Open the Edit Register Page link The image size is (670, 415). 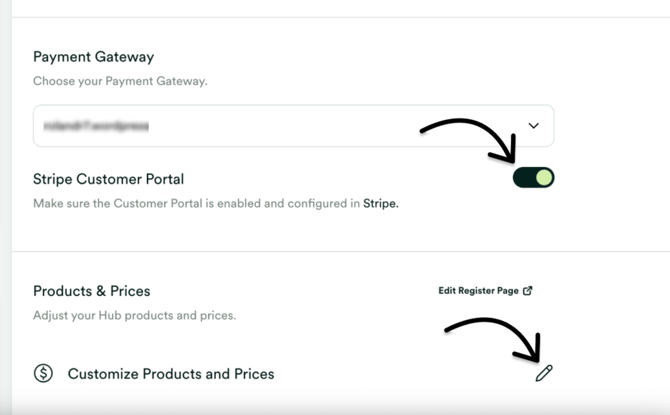pos(485,291)
